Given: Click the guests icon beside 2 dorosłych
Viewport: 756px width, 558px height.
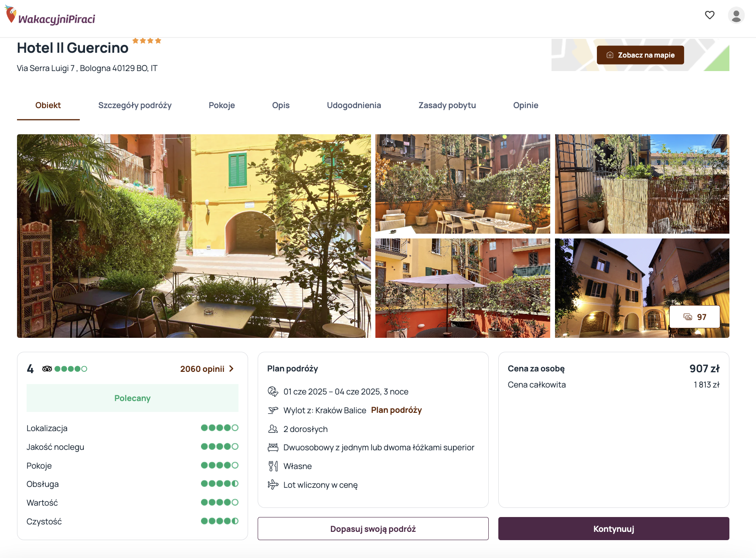Looking at the screenshot, I should [x=273, y=429].
